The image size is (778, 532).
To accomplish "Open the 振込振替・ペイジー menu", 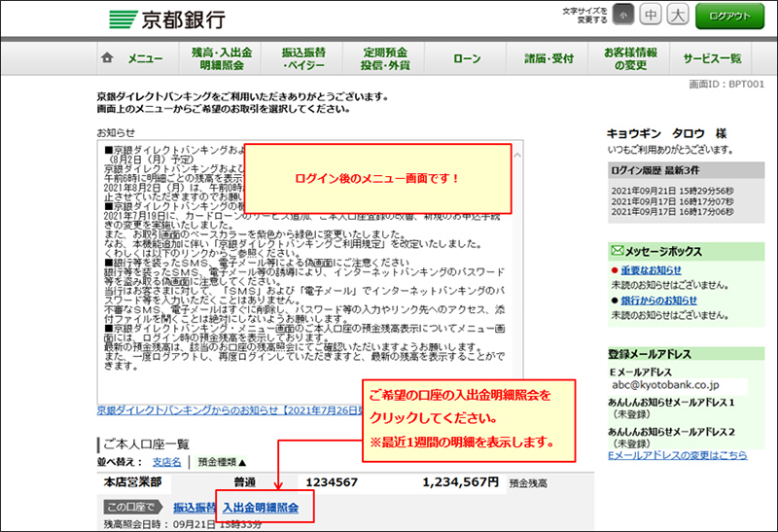I will pyautogui.click(x=303, y=58).
